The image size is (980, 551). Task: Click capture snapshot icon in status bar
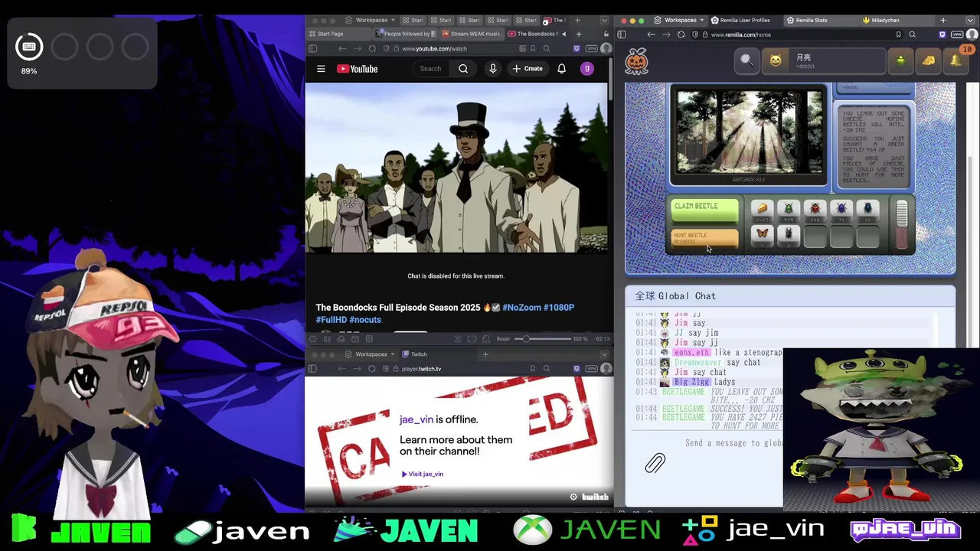click(x=458, y=338)
